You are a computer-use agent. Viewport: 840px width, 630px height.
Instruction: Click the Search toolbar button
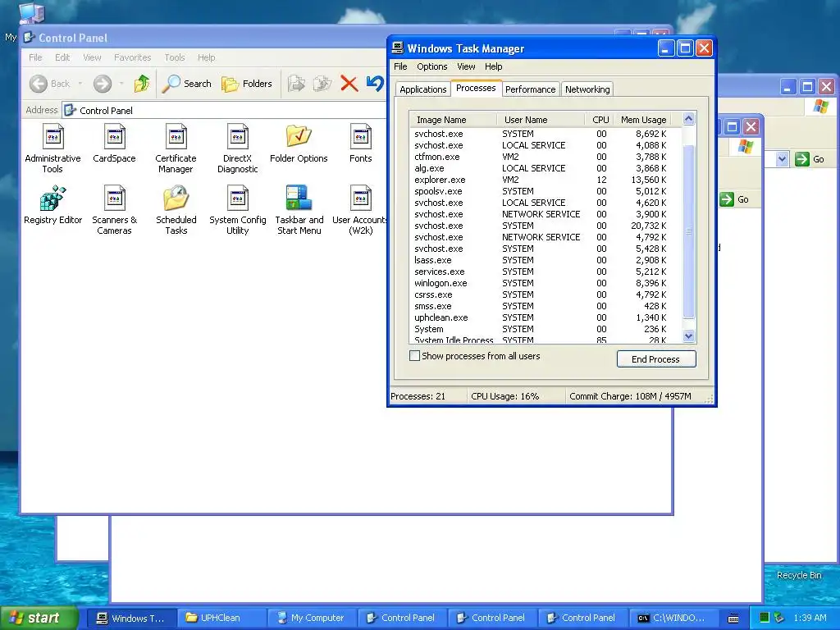pos(186,84)
